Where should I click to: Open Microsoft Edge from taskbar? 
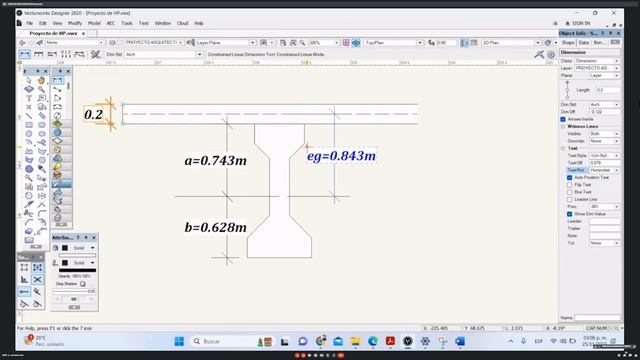373,341
